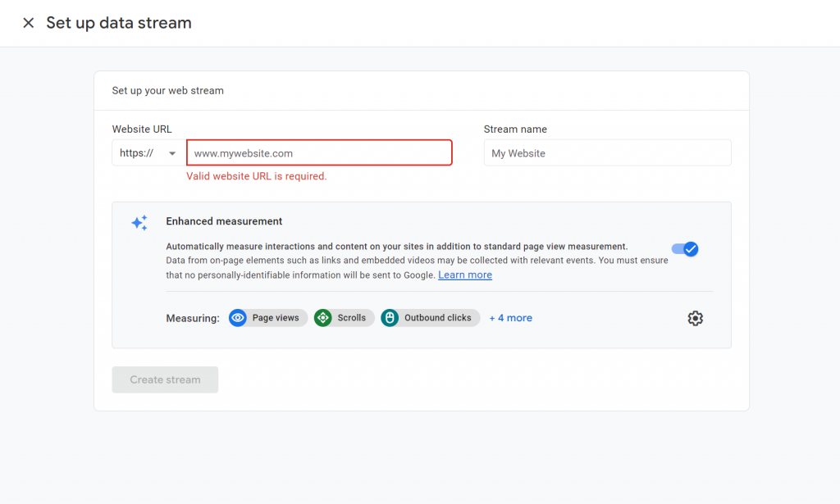Image resolution: width=840 pixels, height=504 pixels.
Task: Open the https:// protocol dropdown
Action: (x=148, y=152)
